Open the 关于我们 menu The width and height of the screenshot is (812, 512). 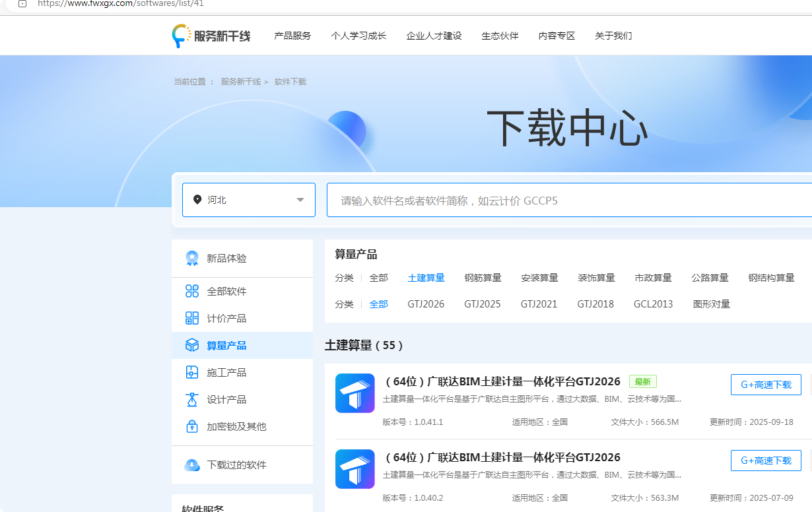coord(613,36)
